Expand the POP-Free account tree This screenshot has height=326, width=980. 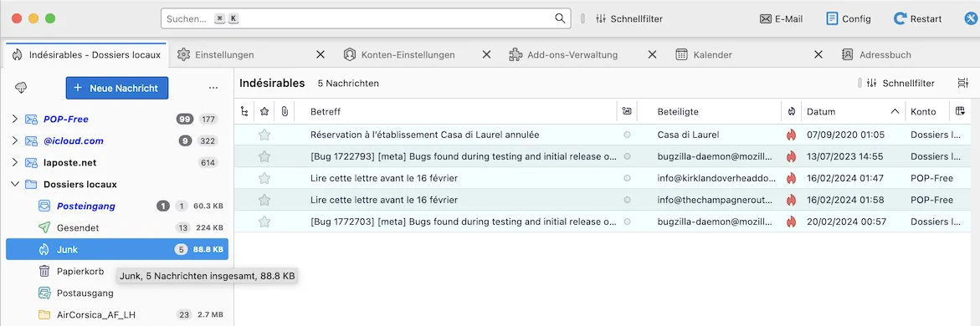tap(15, 120)
